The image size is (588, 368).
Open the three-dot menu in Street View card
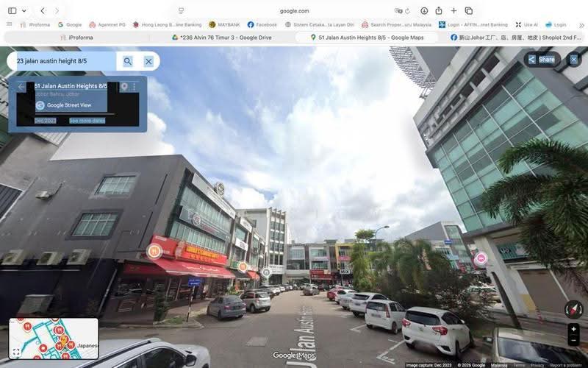pos(134,87)
